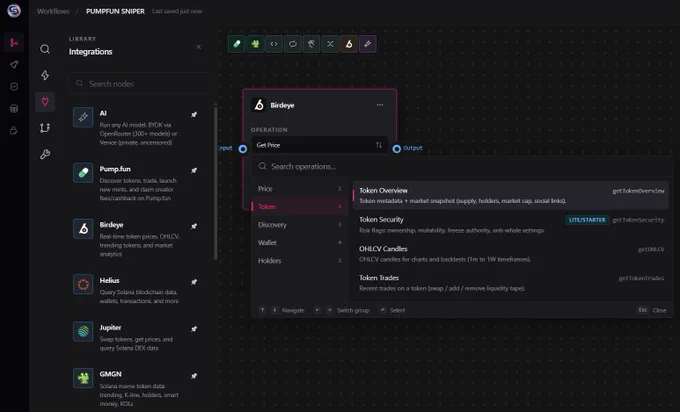Click the Switch group hint in footer
This screenshot has height=412, width=680.
pos(342,310)
